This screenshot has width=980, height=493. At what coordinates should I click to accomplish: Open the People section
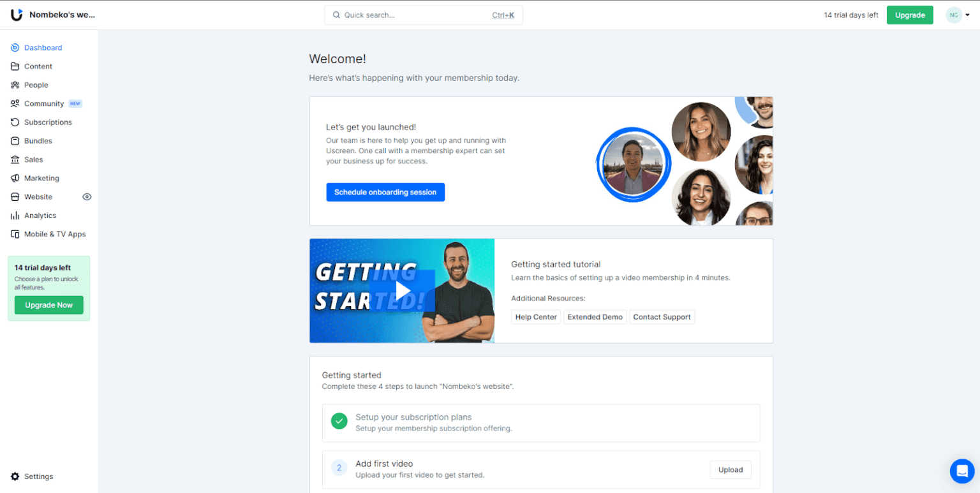(x=35, y=84)
